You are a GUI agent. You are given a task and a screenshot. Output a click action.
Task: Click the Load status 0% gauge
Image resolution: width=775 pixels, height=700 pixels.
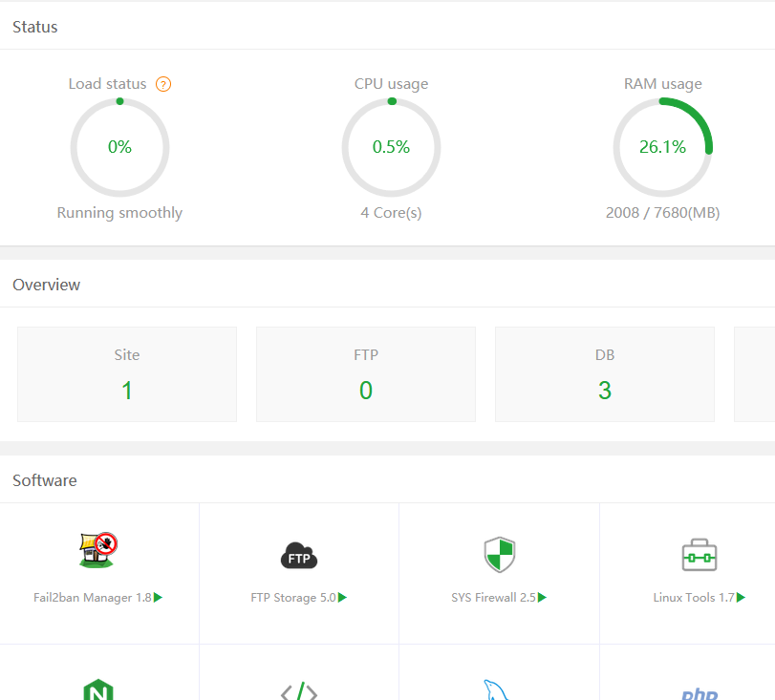click(x=119, y=147)
